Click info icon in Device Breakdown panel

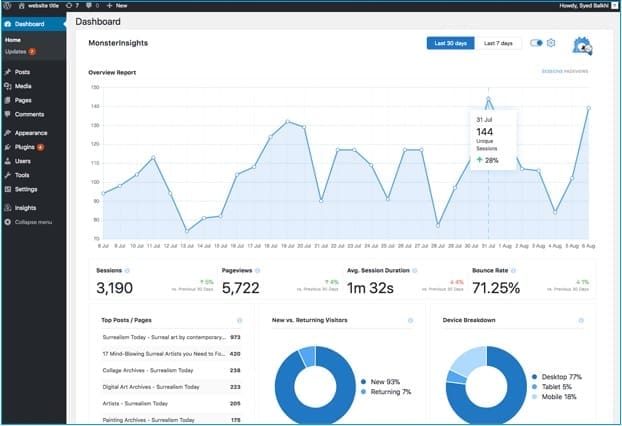581,320
